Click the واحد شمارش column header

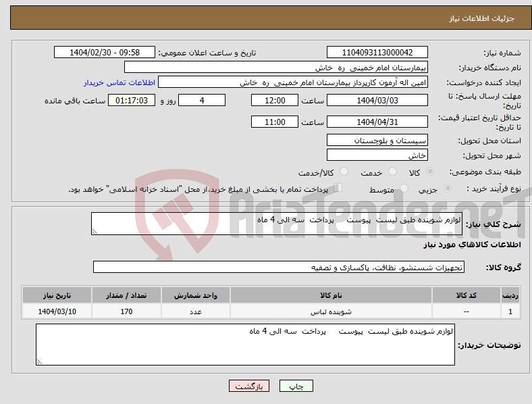click(x=196, y=295)
